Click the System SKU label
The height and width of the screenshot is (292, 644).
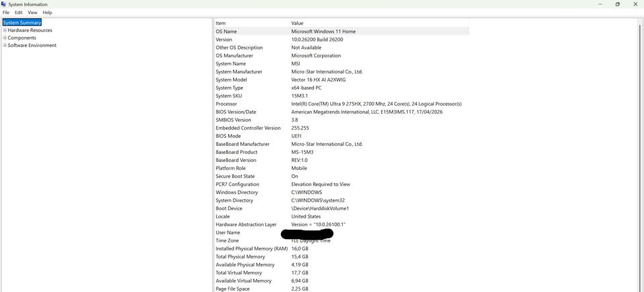pos(229,96)
